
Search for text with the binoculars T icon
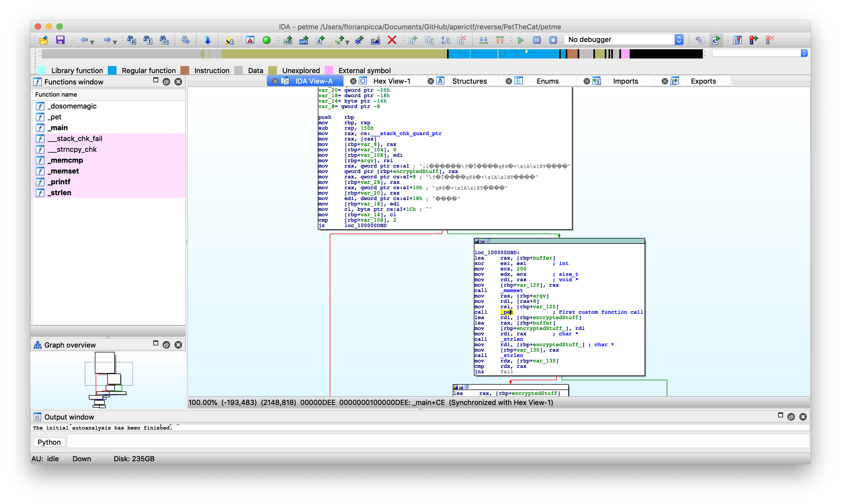coord(148,40)
